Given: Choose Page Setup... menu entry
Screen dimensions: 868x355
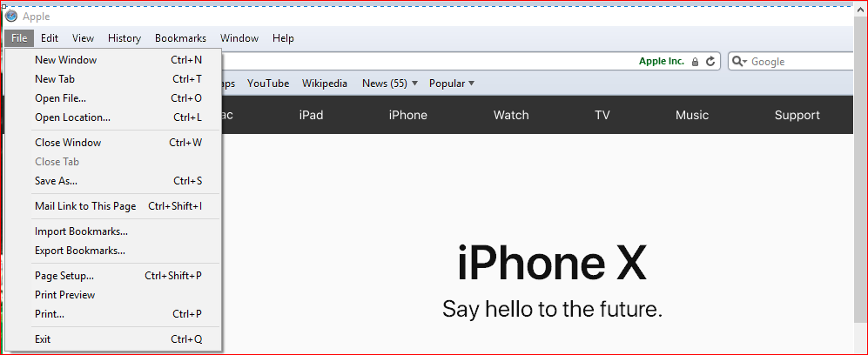Looking at the screenshot, I should point(113,275).
